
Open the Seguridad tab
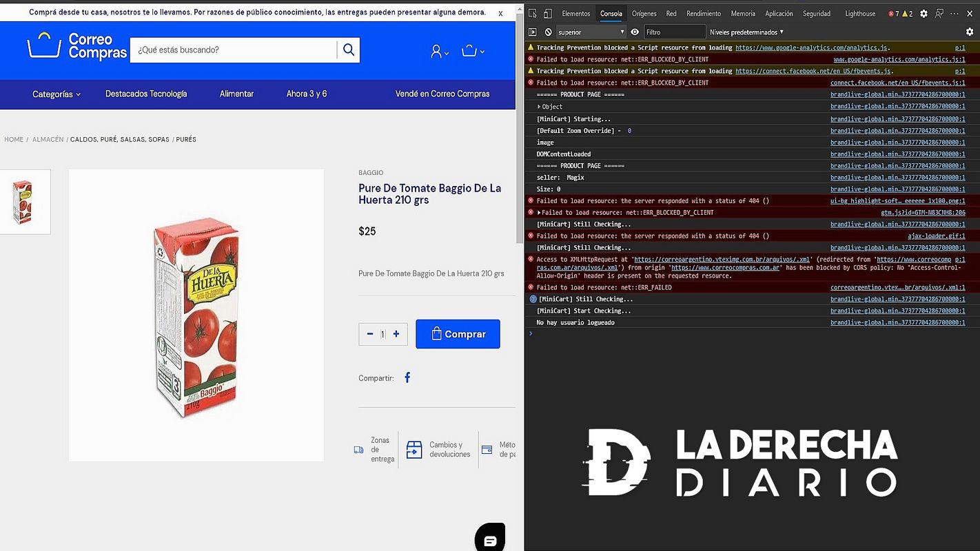click(817, 14)
